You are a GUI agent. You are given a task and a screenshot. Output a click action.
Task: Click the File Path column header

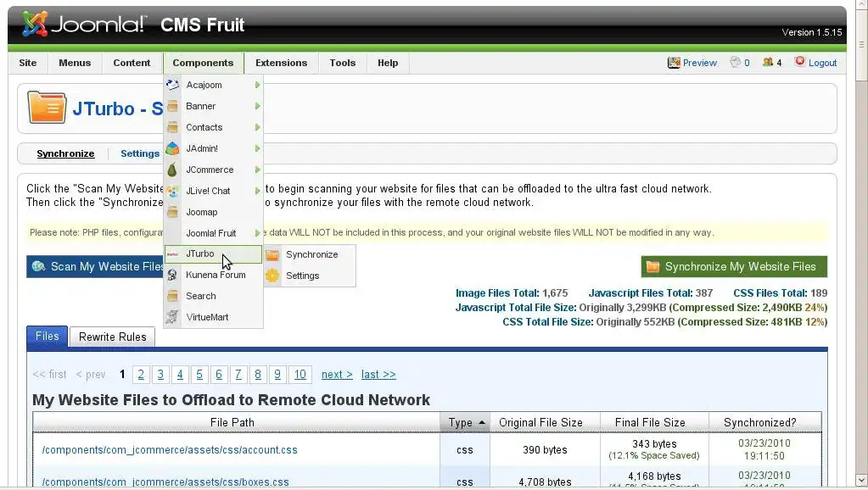(x=237, y=422)
